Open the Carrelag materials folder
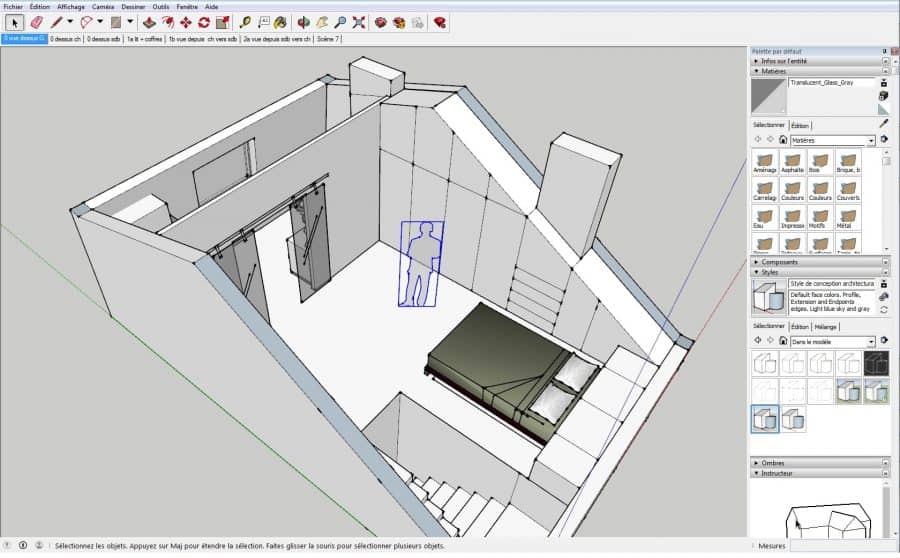The height and width of the screenshot is (558, 900). click(765, 190)
